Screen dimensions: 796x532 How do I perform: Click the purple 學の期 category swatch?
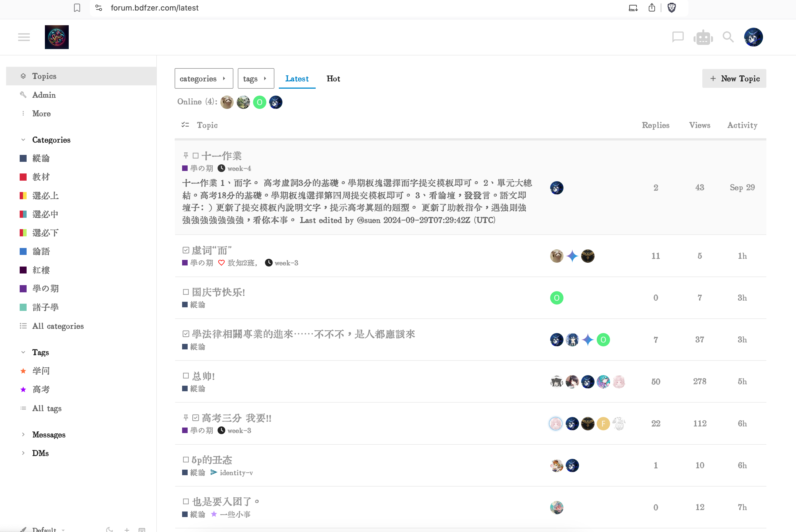point(23,289)
